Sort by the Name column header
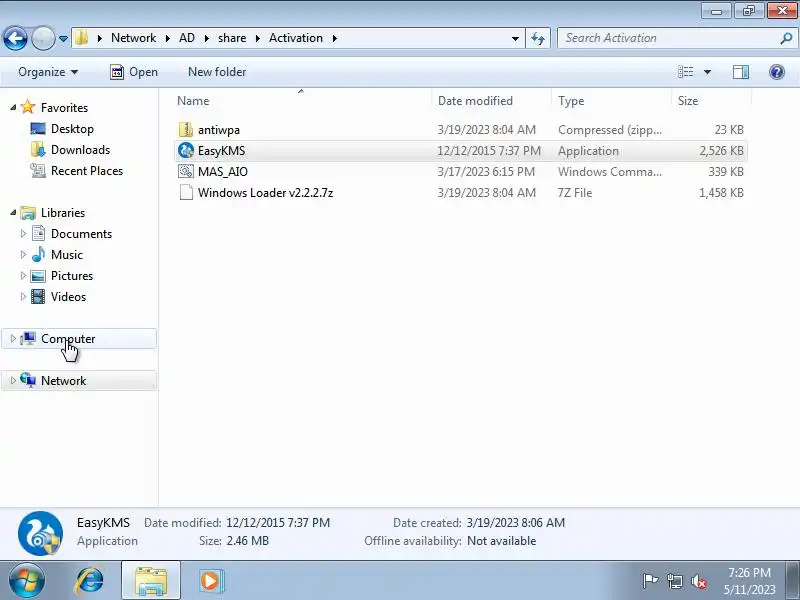 [302, 101]
